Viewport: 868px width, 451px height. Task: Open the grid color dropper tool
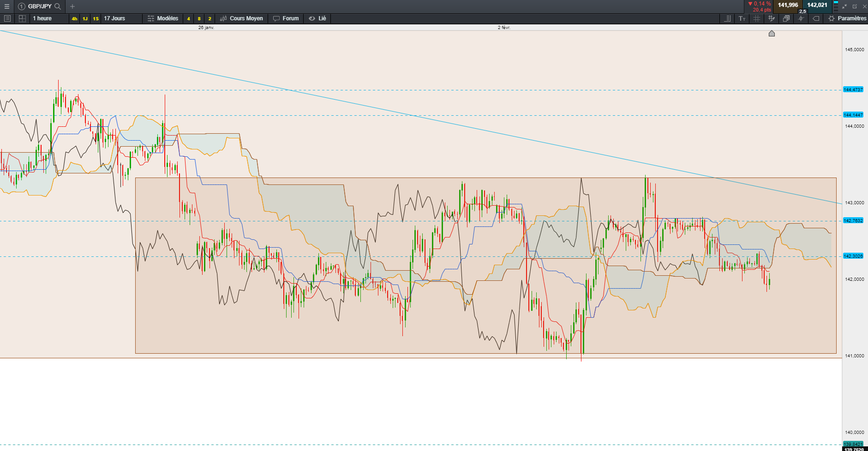771,18
